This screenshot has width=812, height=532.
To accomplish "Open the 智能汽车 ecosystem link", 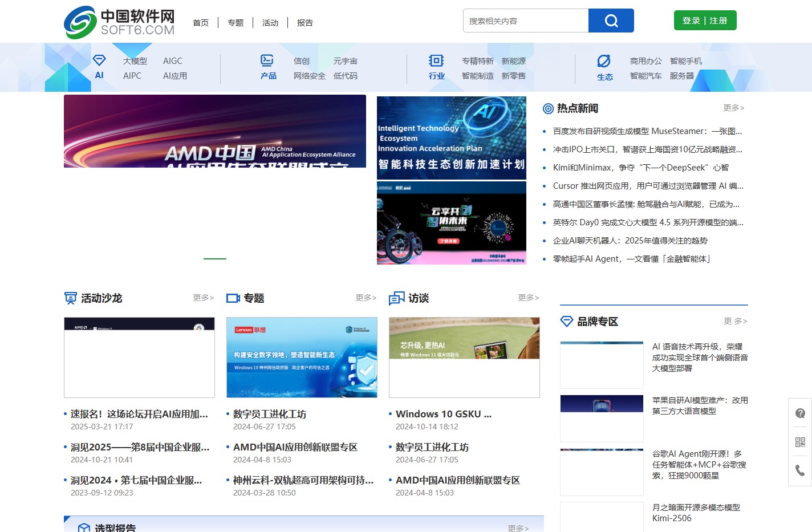I will 646,76.
